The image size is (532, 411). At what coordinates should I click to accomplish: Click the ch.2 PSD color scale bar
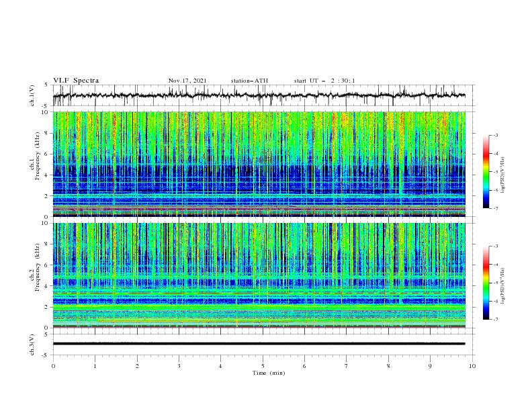tap(486, 283)
